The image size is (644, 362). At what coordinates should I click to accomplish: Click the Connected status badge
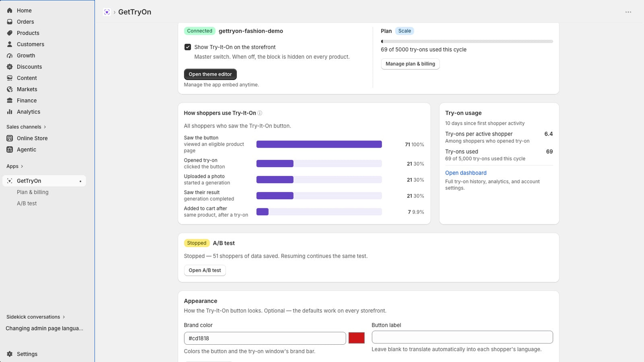pos(200,31)
